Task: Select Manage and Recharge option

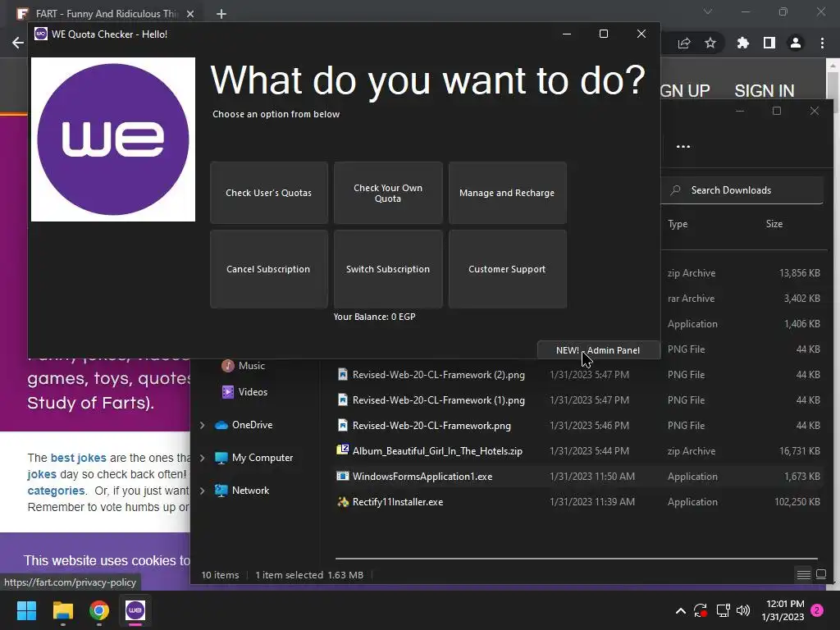Action: coord(507,193)
